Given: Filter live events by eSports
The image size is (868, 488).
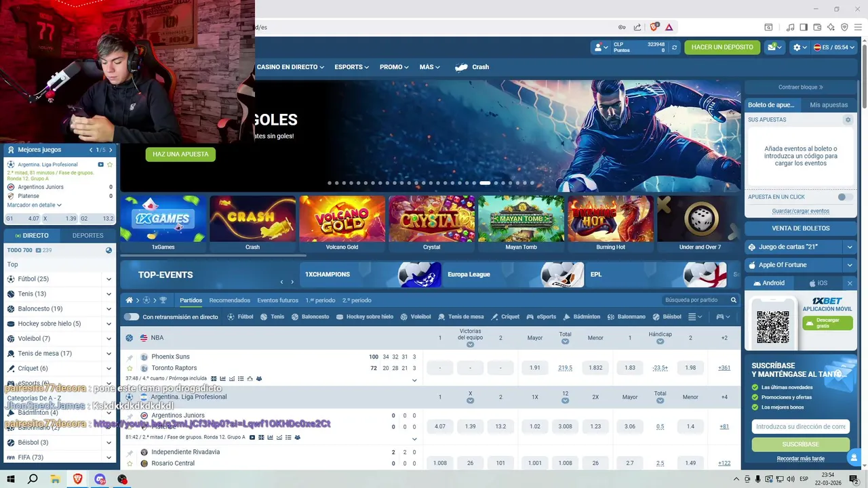Looking at the screenshot, I should (541, 317).
